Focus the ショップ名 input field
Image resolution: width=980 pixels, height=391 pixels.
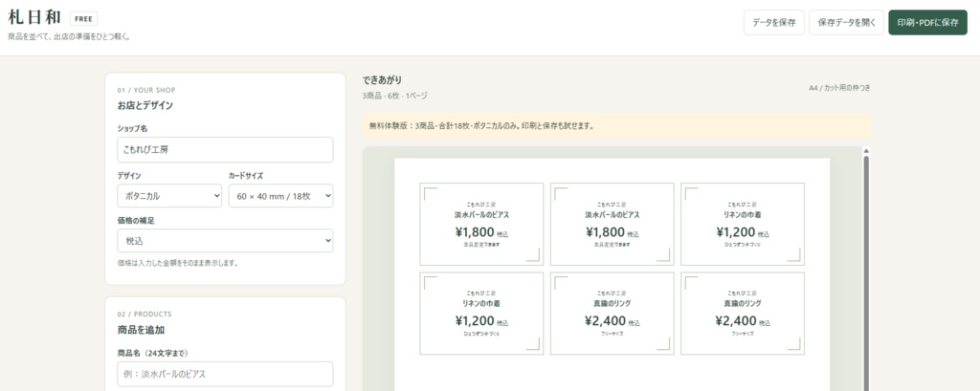point(225,150)
